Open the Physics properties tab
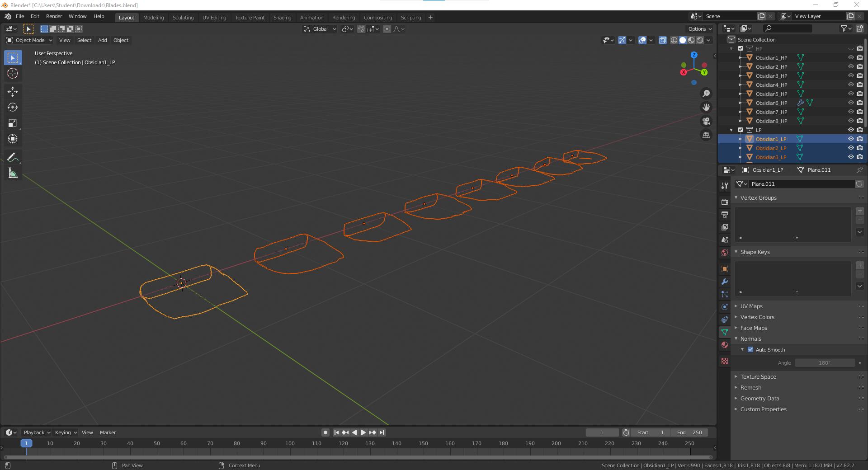This screenshot has width=868, height=470. (x=725, y=307)
